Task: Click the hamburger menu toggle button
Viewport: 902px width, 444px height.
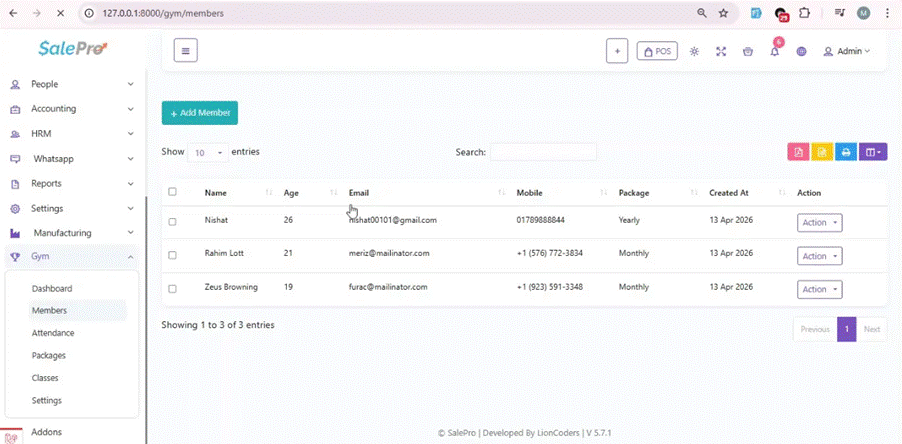Action: pos(185,51)
